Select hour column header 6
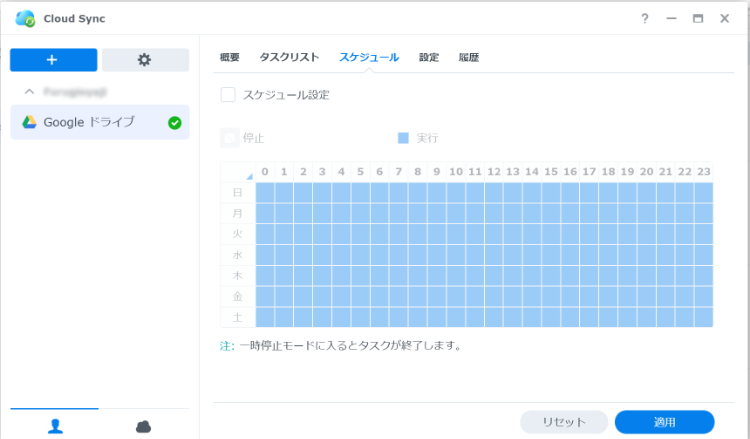750x439 pixels. [x=379, y=172]
